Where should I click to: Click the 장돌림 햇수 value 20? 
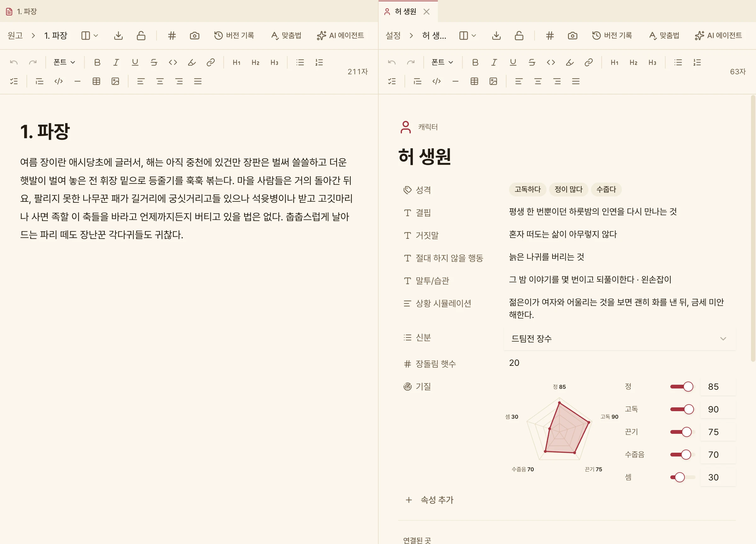tap(514, 363)
